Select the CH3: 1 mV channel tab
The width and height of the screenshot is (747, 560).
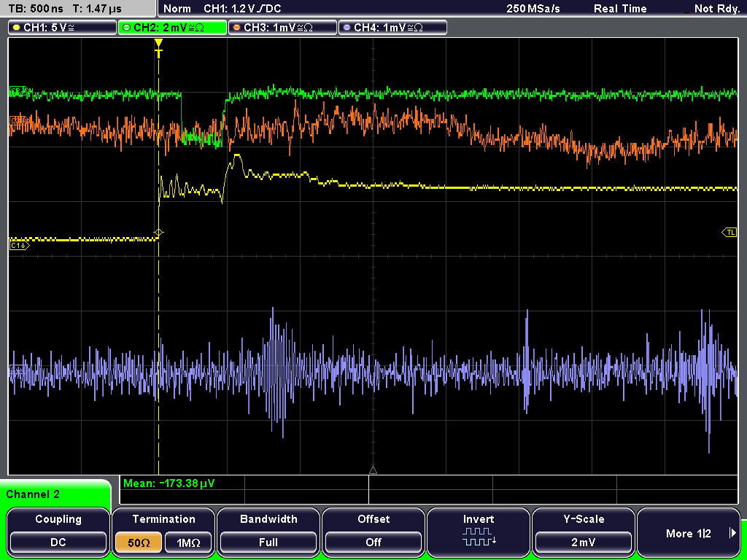(282, 27)
